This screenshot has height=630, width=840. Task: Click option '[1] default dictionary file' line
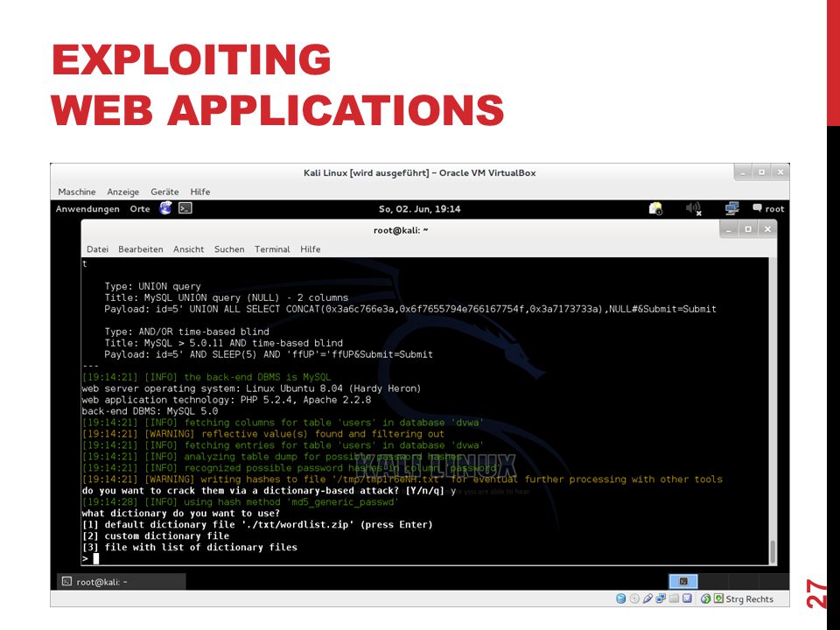[257, 524]
